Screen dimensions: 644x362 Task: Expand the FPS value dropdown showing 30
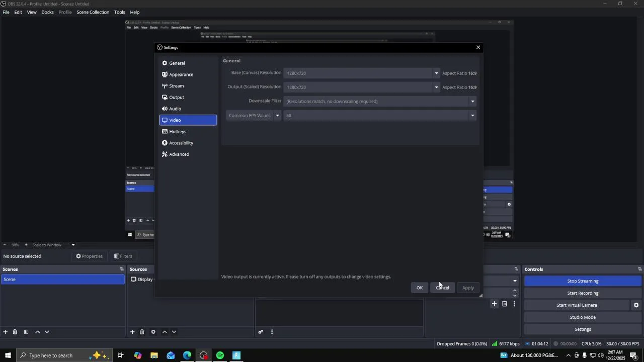point(380,116)
